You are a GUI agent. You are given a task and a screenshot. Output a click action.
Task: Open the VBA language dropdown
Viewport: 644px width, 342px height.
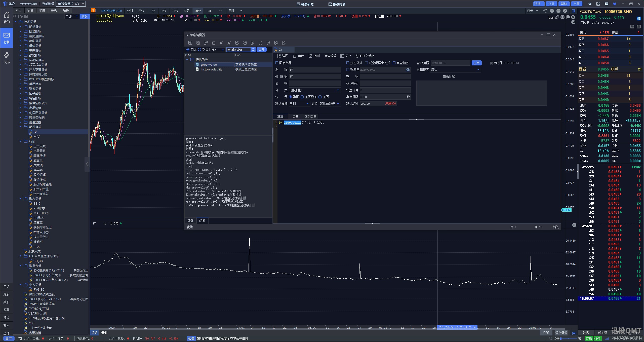[218, 50]
